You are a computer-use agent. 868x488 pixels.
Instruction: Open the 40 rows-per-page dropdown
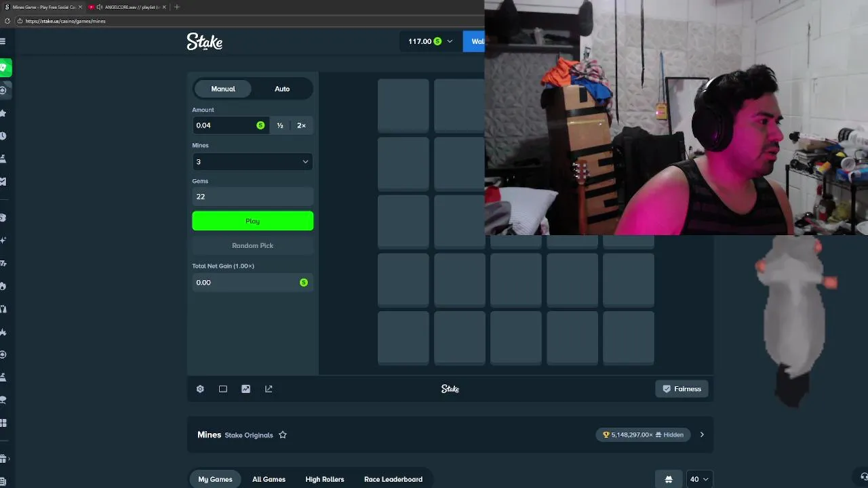tap(699, 479)
